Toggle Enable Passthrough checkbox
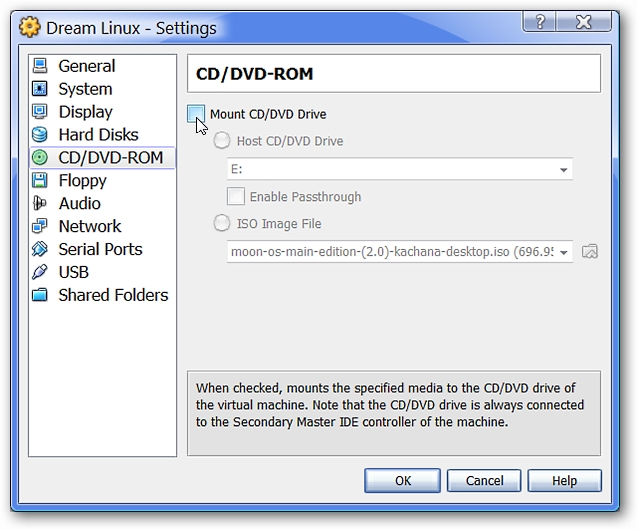The height and width of the screenshot is (530, 638). [x=236, y=196]
